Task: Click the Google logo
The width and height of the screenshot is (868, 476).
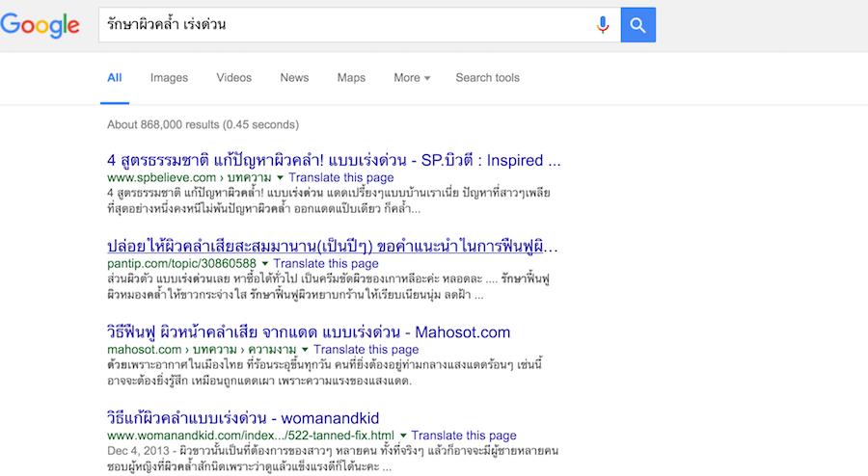Action: tap(40, 25)
